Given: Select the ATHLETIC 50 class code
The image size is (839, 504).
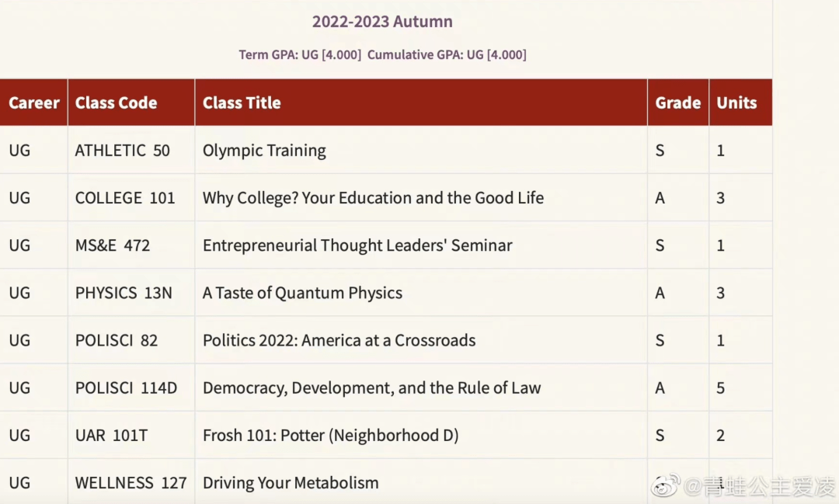Looking at the screenshot, I should pyautogui.click(x=122, y=151).
